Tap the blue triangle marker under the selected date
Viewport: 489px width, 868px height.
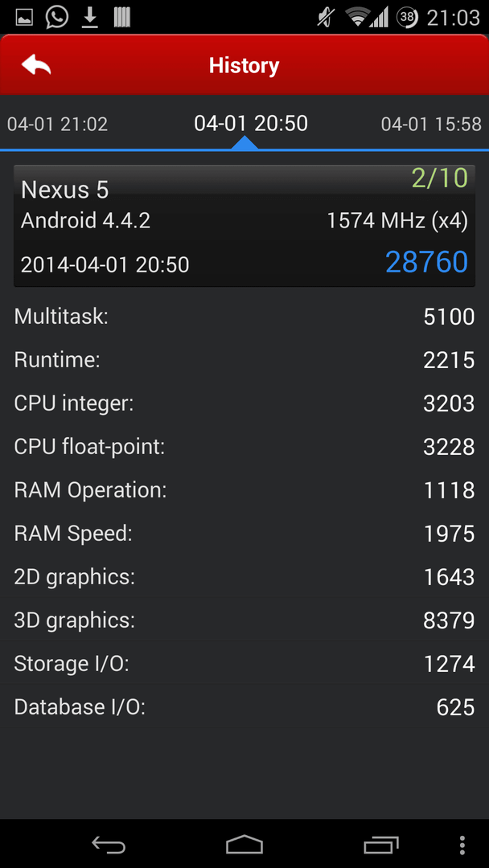(x=244, y=143)
